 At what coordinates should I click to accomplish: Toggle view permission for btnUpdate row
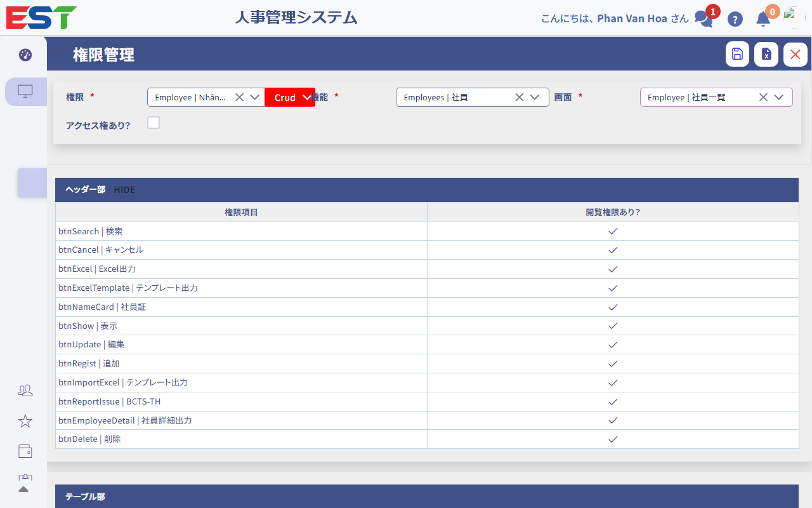click(613, 345)
